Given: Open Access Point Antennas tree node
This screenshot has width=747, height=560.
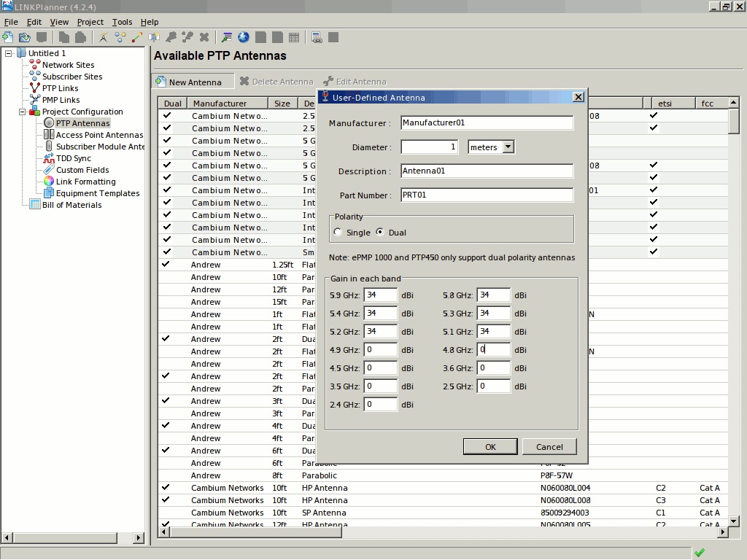Looking at the screenshot, I should pos(99,135).
